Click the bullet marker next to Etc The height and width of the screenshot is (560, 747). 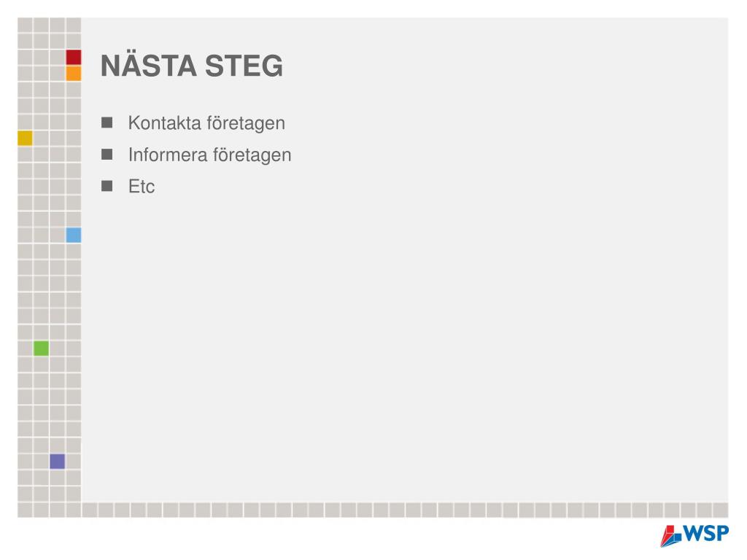click(x=107, y=186)
